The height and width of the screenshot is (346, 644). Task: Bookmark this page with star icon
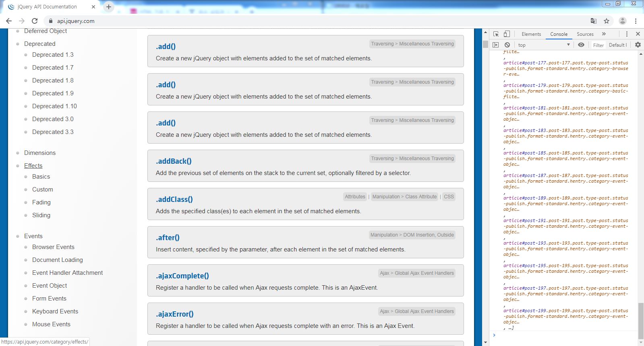point(607,21)
